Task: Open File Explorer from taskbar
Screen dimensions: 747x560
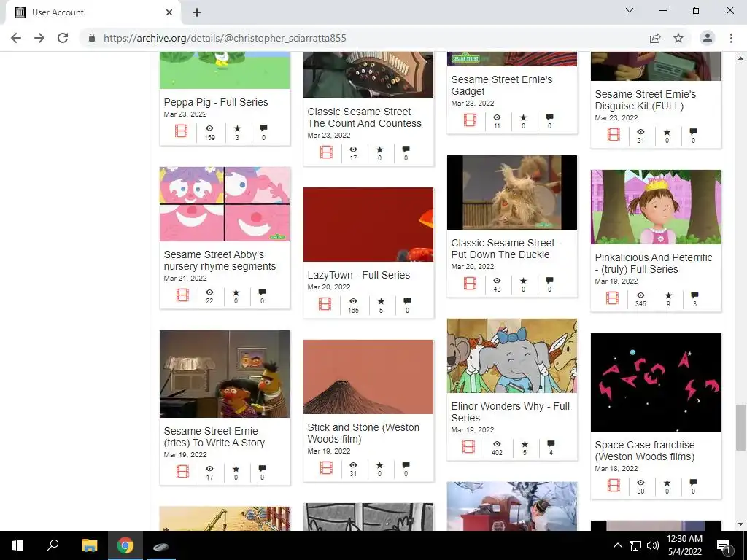Action: point(89,545)
